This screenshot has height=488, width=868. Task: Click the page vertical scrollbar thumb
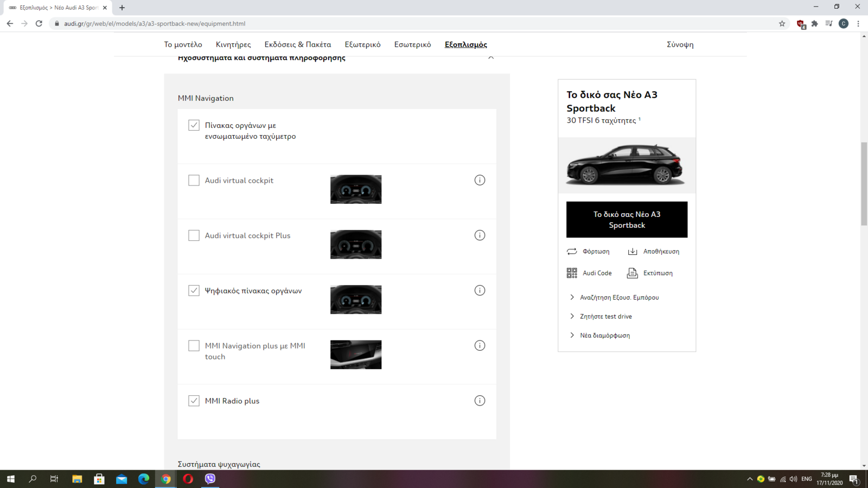point(864,184)
